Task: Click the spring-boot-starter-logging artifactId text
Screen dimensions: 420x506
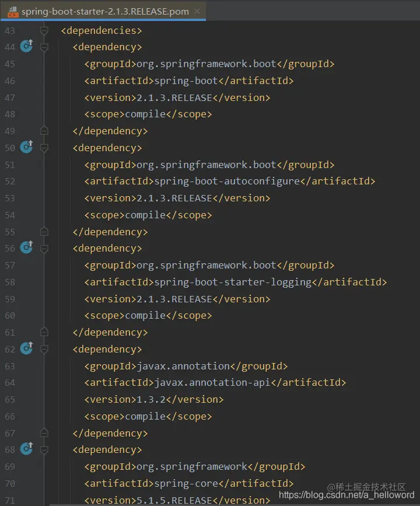Action: pyautogui.click(x=233, y=282)
